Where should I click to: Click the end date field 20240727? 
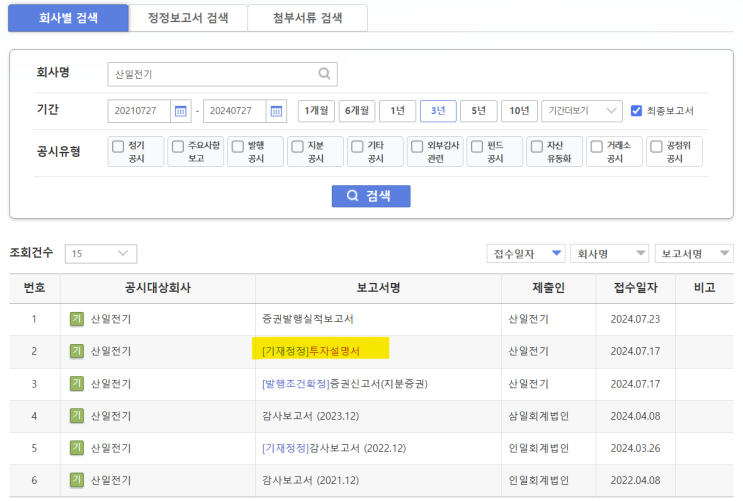[235, 111]
